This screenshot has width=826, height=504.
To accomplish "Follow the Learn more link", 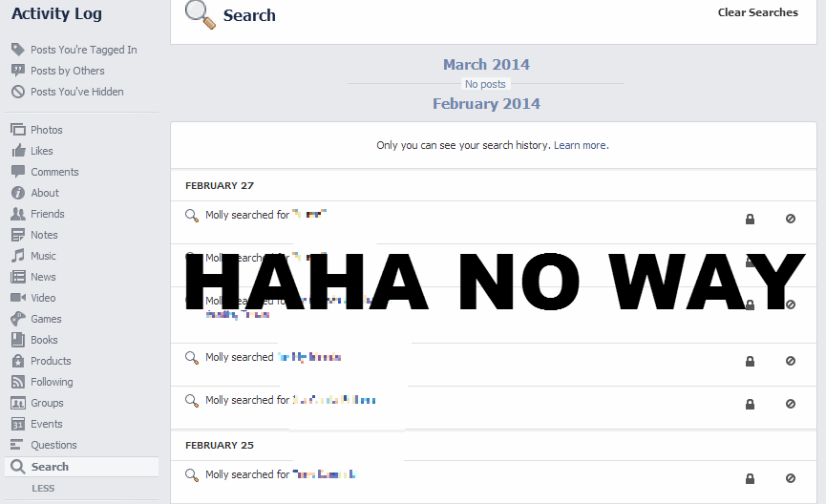I will (x=581, y=145).
